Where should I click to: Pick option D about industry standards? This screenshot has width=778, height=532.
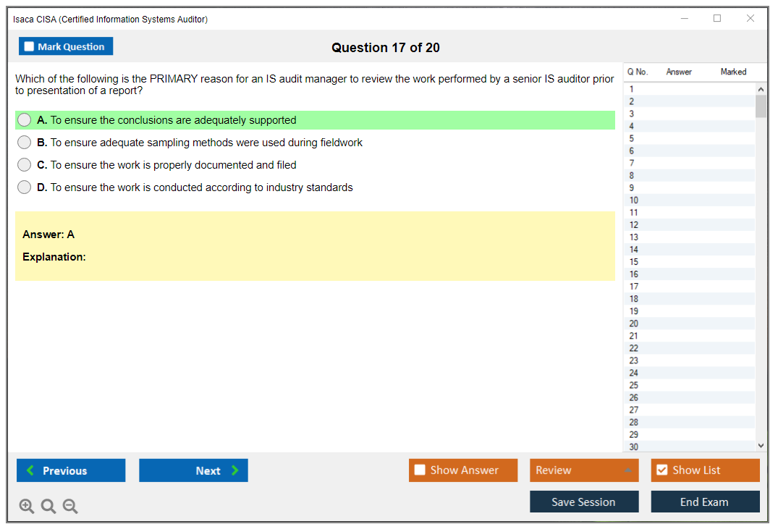pos(25,187)
